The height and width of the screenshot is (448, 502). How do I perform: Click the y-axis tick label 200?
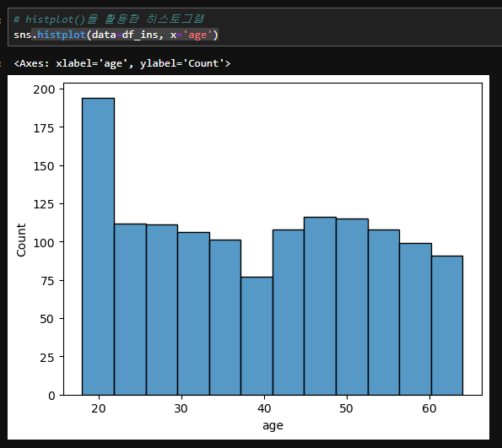44,89
